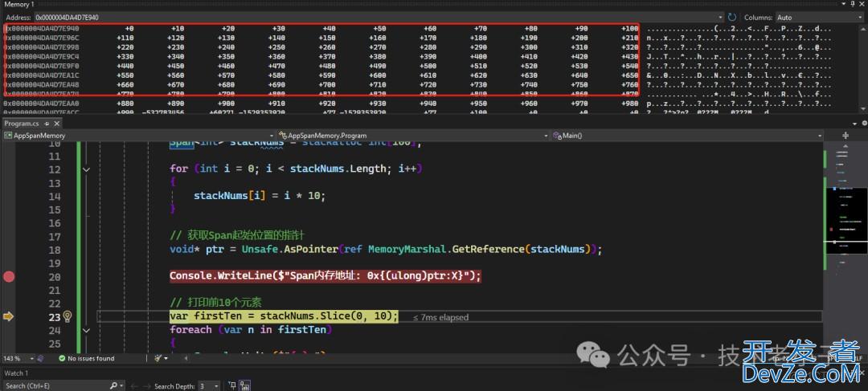Collapse the foreach block at line 24
The image size is (868, 391).
(86, 330)
